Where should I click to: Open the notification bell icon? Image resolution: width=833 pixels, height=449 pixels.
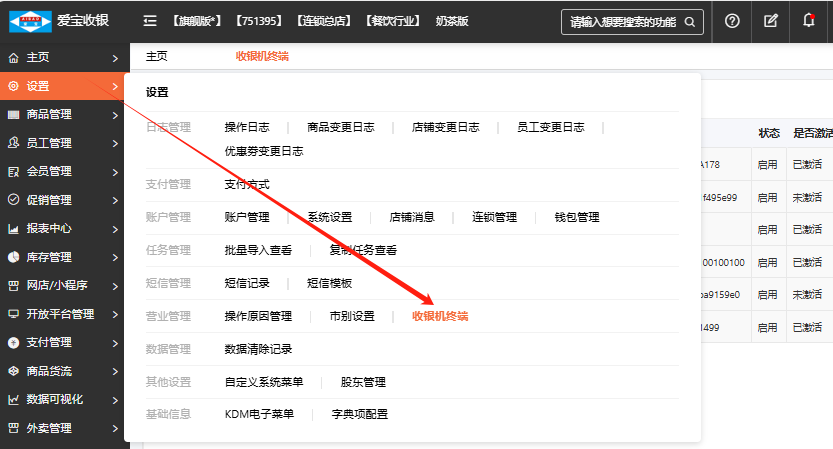(809, 21)
